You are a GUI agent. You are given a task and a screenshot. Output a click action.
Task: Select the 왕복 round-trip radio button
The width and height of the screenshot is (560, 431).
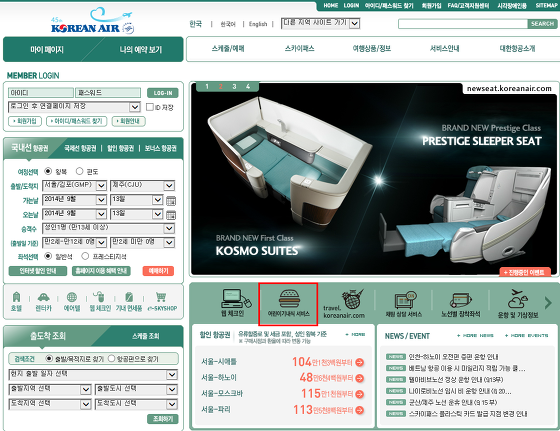click(48, 171)
